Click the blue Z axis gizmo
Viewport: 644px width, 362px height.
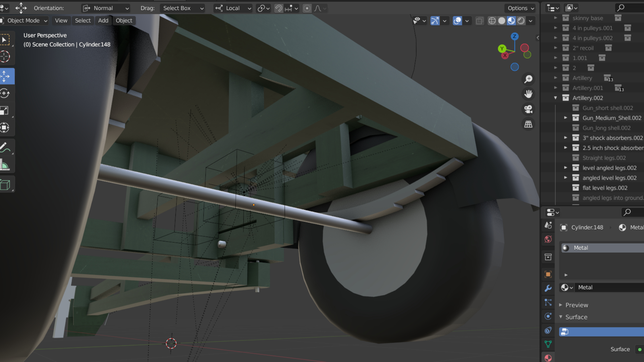click(515, 36)
